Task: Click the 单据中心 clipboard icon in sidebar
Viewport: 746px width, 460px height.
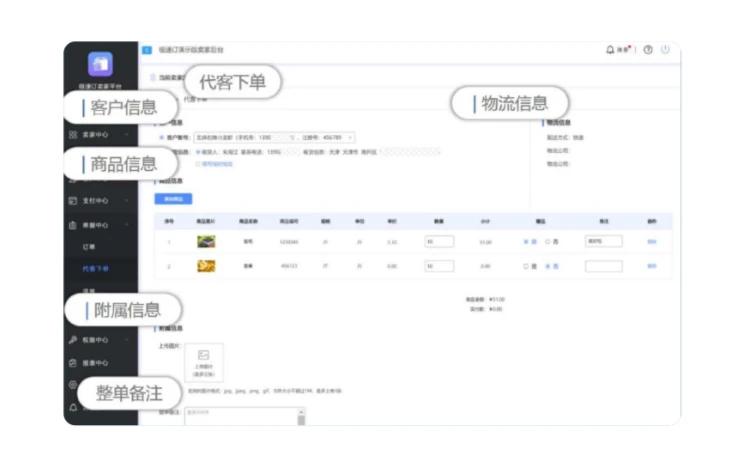Action: click(73, 225)
